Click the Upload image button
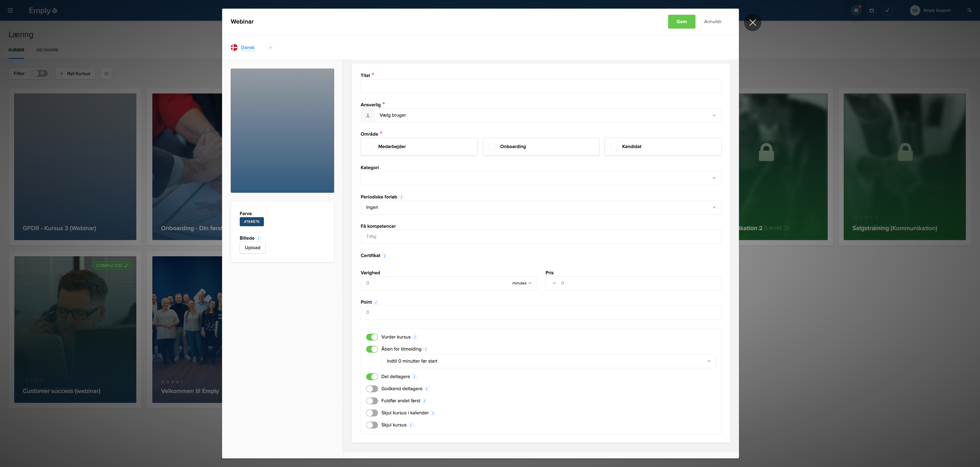 pos(253,248)
